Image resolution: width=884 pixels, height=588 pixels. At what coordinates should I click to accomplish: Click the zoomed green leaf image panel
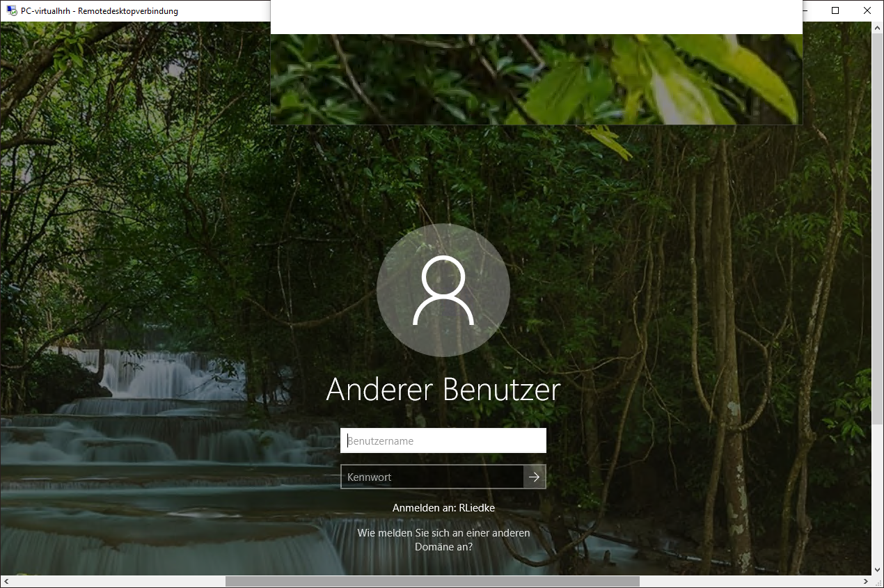point(536,79)
